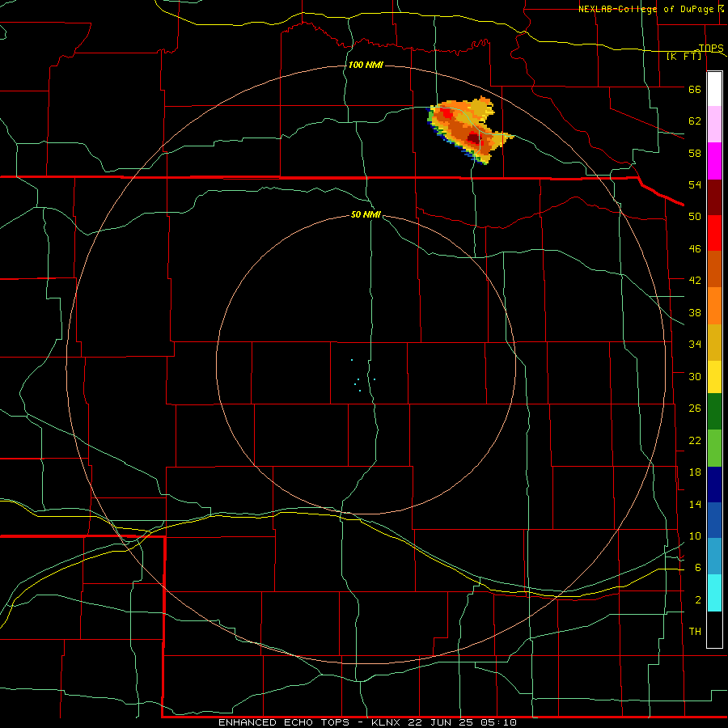Click the '6' value on the legend scale
Viewport: 728px width, 728px height.
[x=698, y=568]
